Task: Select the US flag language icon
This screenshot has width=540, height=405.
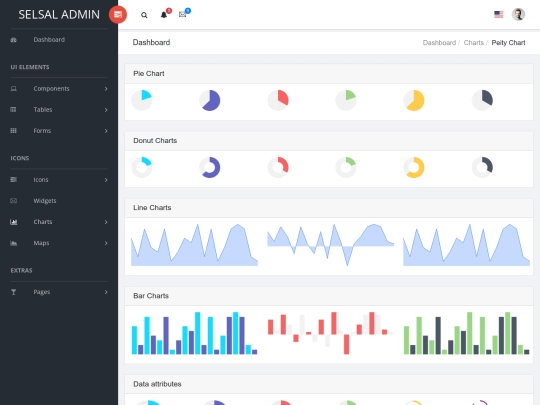Action: (x=498, y=14)
